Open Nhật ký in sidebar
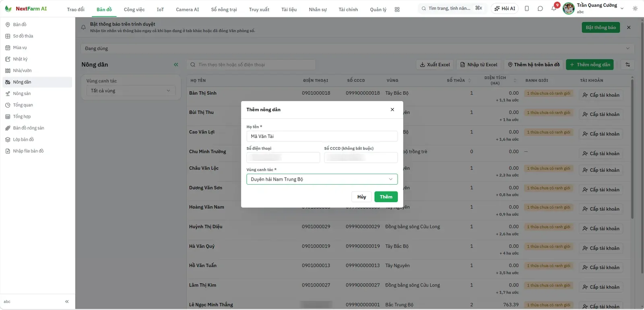Viewport: 644px width, 310px height. point(37,59)
